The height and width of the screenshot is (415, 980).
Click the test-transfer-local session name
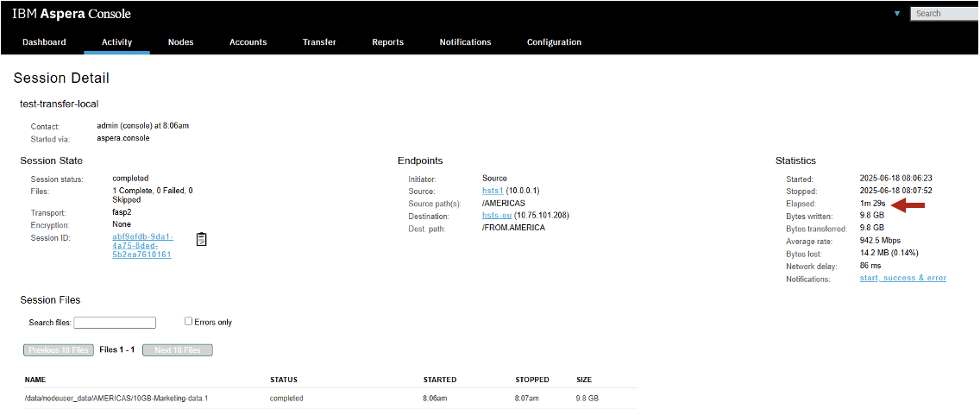click(60, 104)
